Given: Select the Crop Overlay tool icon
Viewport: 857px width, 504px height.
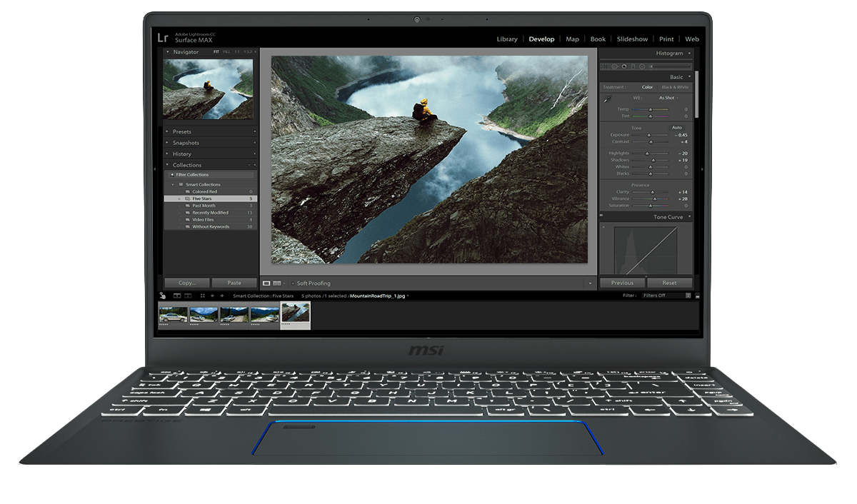Looking at the screenshot, I should pyautogui.click(x=606, y=66).
